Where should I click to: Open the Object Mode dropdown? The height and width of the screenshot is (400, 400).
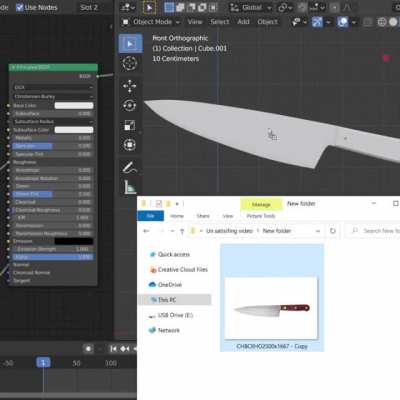pyautogui.click(x=151, y=22)
